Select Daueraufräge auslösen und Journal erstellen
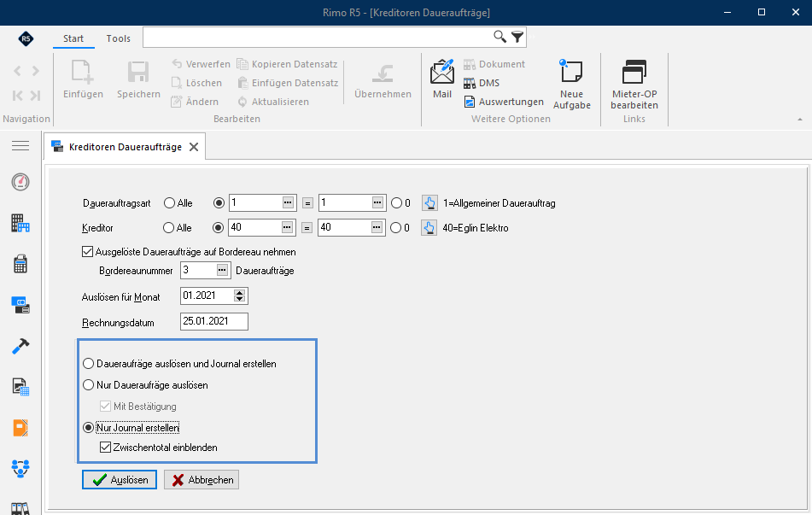Screen dimensions: 812x515 pyautogui.click(x=89, y=364)
